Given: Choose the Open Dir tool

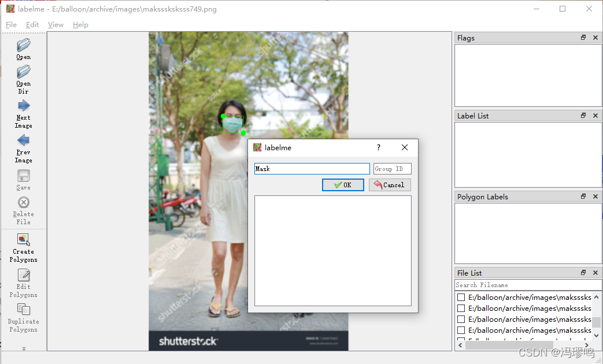Looking at the screenshot, I should click(24, 80).
